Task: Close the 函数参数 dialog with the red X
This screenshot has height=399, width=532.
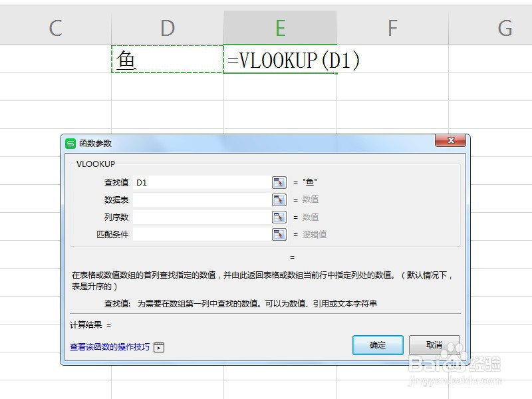Action: click(451, 141)
